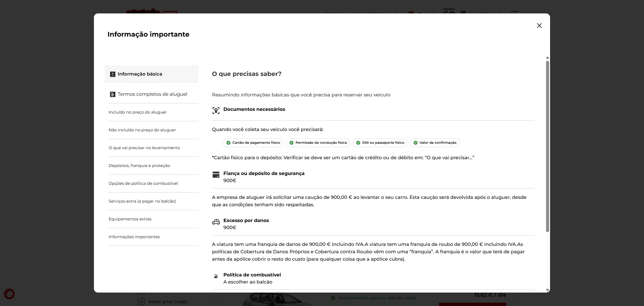Toggle the checkbox above Meet and Greet

(x=141, y=292)
